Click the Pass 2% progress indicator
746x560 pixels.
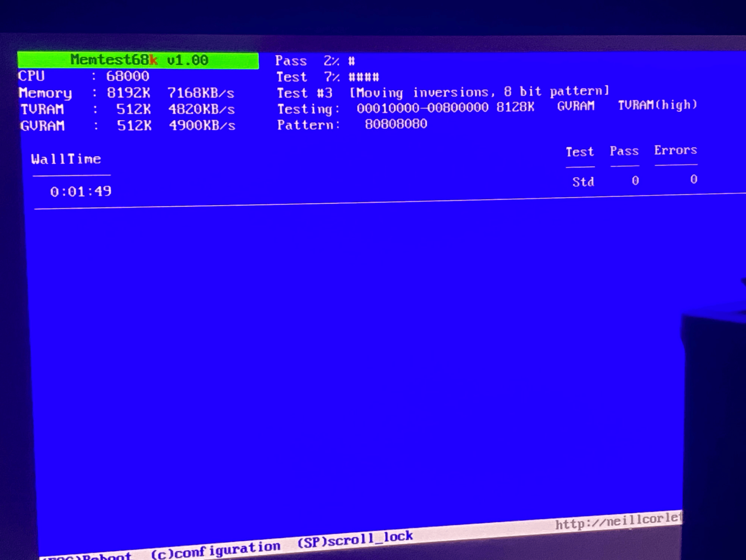314,61
